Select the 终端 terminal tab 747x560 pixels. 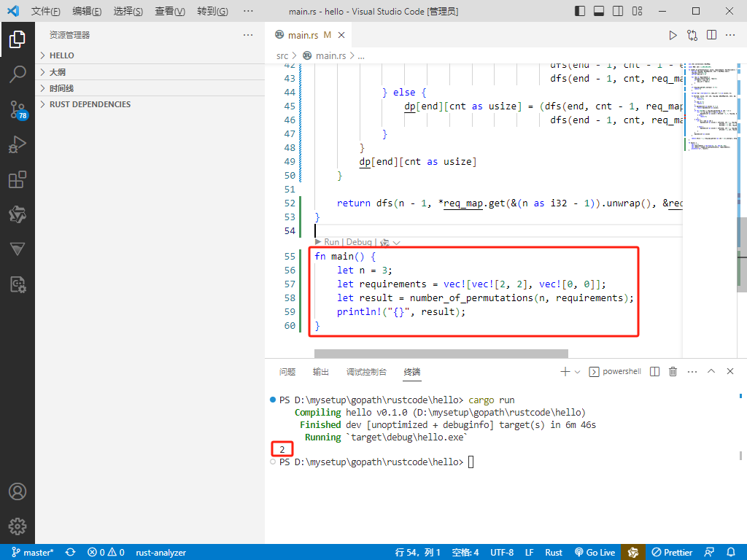(x=412, y=372)
